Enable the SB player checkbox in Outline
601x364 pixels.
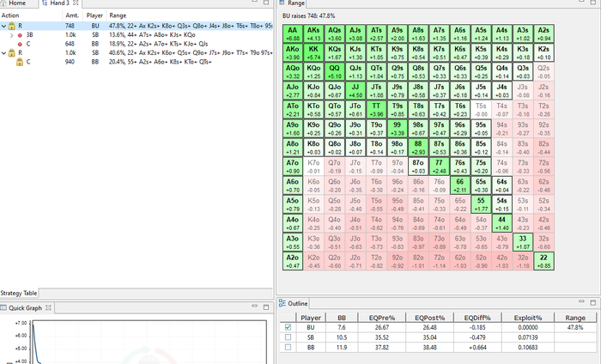click(288, 337)
